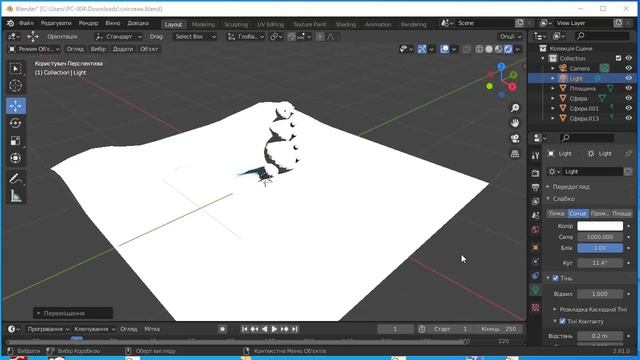
Task: Open Render properties tab icon
Action: (x=536, y=173)
